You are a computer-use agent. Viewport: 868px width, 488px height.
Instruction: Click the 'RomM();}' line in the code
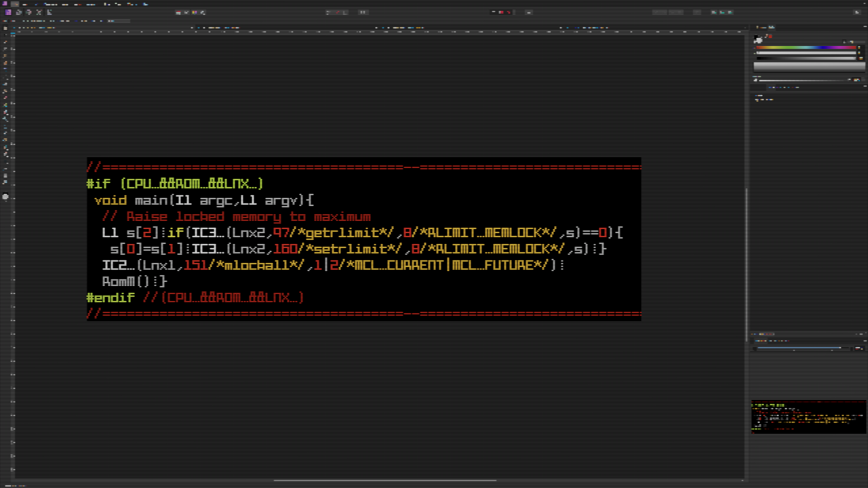coord(134,281)
